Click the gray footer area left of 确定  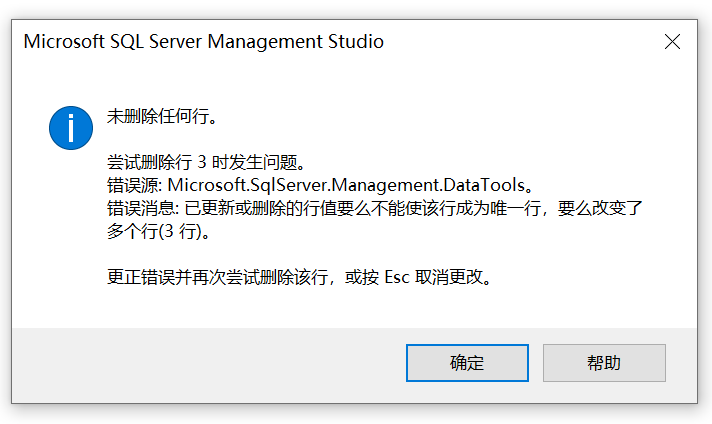coord(200,363)
